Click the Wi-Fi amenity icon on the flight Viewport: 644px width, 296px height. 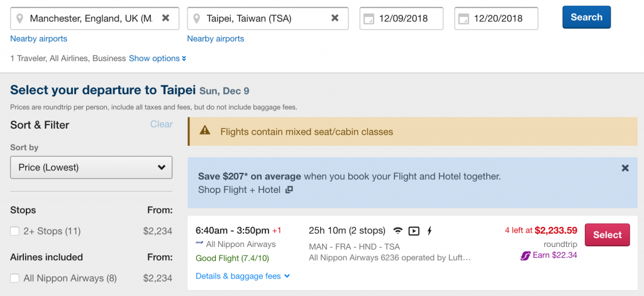tap(397, 231)
